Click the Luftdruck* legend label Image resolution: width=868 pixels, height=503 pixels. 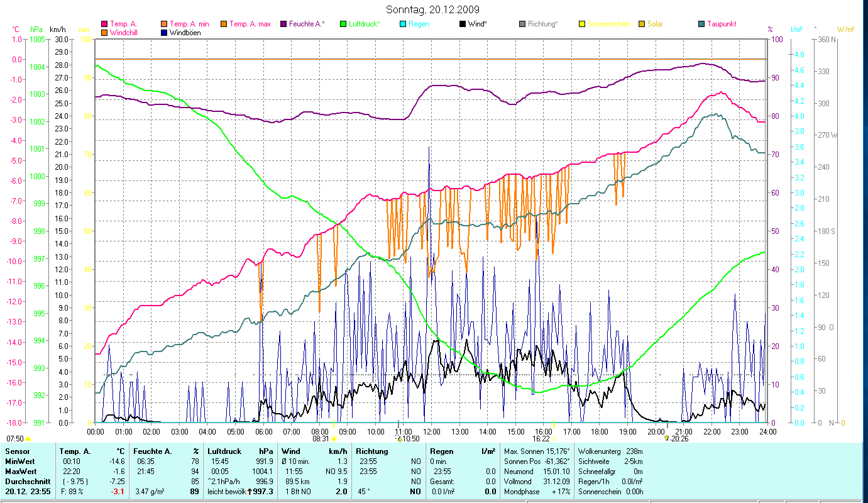[x=365, y=25]
